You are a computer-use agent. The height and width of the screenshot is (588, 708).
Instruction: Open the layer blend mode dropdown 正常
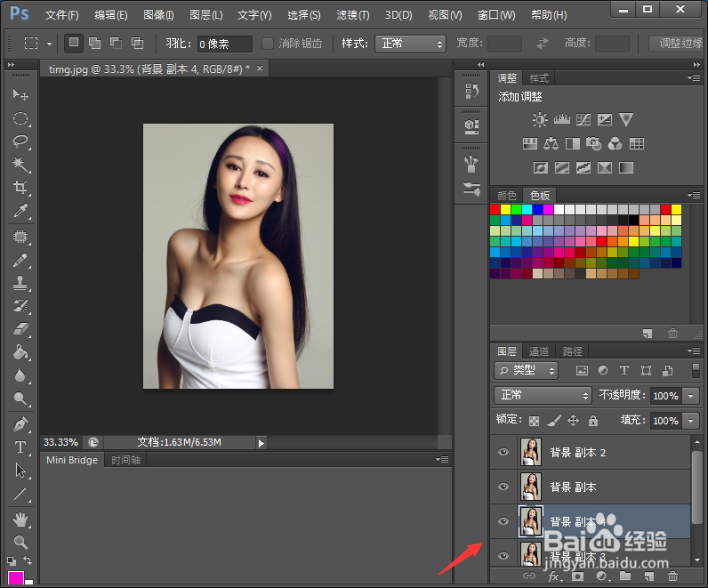pyautogui.click(x=543, y=396)
